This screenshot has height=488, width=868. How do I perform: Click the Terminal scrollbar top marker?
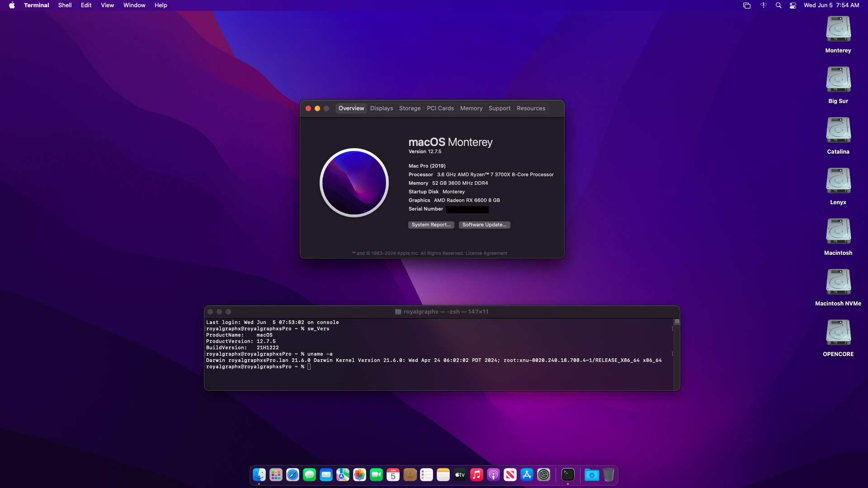pos(677,322)
